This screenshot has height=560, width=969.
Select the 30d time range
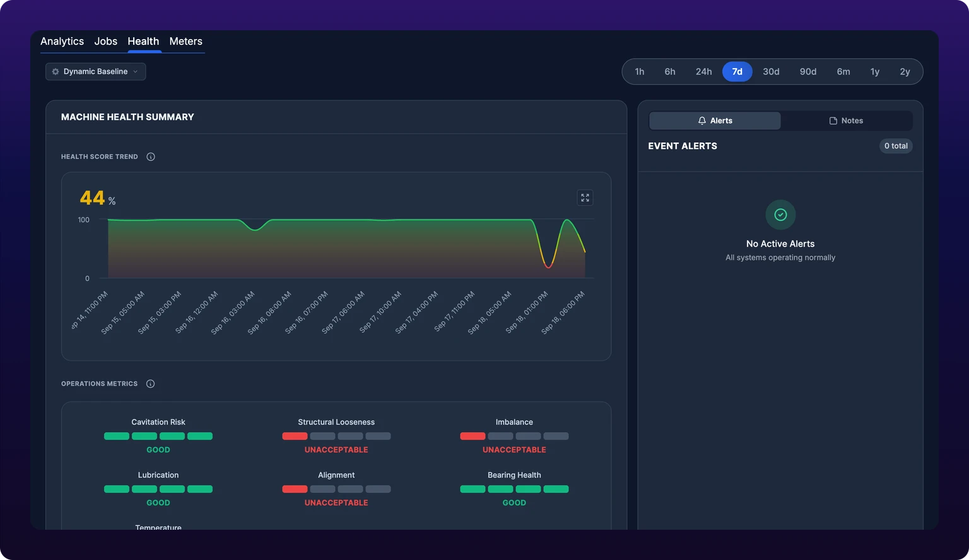point(771,71)
